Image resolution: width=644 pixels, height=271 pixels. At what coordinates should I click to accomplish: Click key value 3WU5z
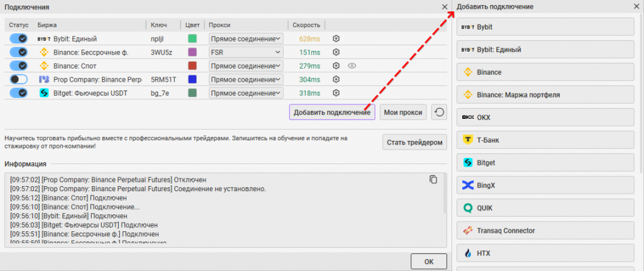(x=160, y=52)
